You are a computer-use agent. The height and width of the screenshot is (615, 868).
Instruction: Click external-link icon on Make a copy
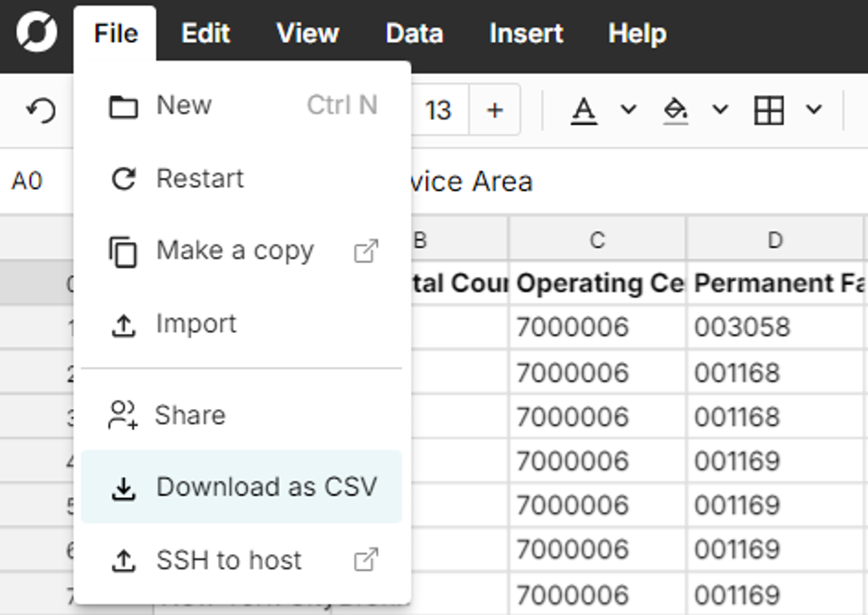tap(366, 251)
